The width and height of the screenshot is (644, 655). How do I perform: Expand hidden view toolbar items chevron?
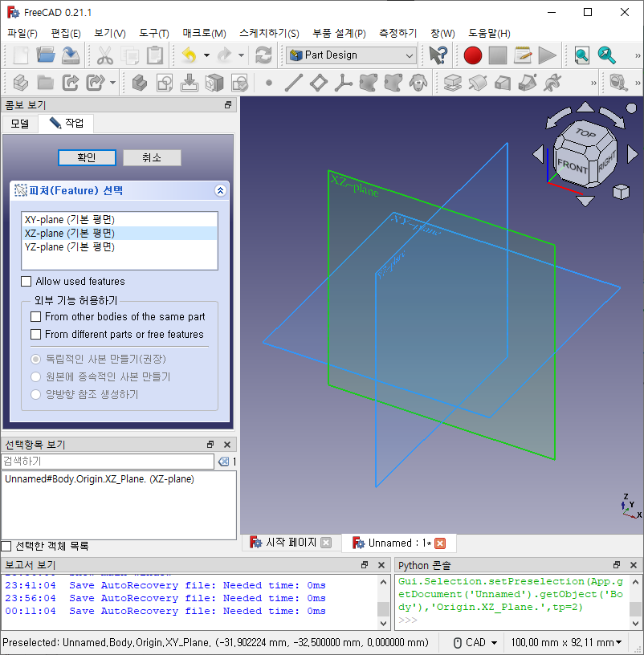pos(638,55)
